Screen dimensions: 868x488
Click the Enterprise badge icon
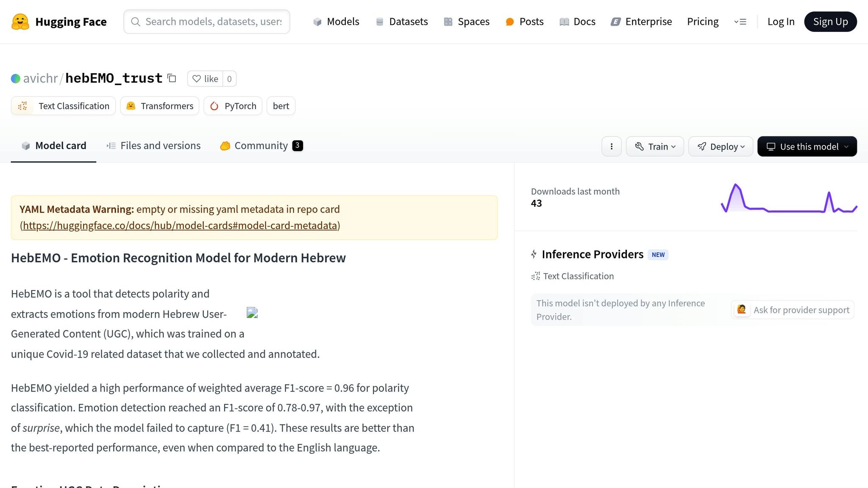click(615, 22)
